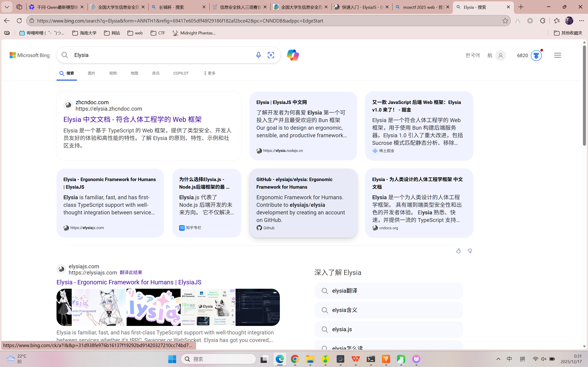The width and height of the screenshot is (588, 367).
Task: Open Bing hamburger settings menu
Action: click(x=558, y=55)
